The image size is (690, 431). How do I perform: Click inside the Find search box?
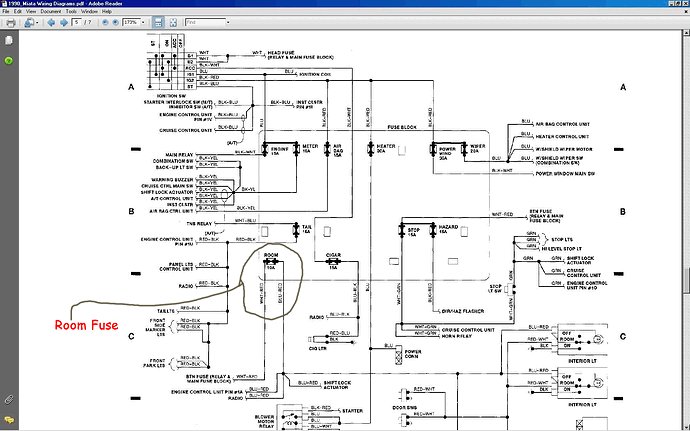[205, 22]
